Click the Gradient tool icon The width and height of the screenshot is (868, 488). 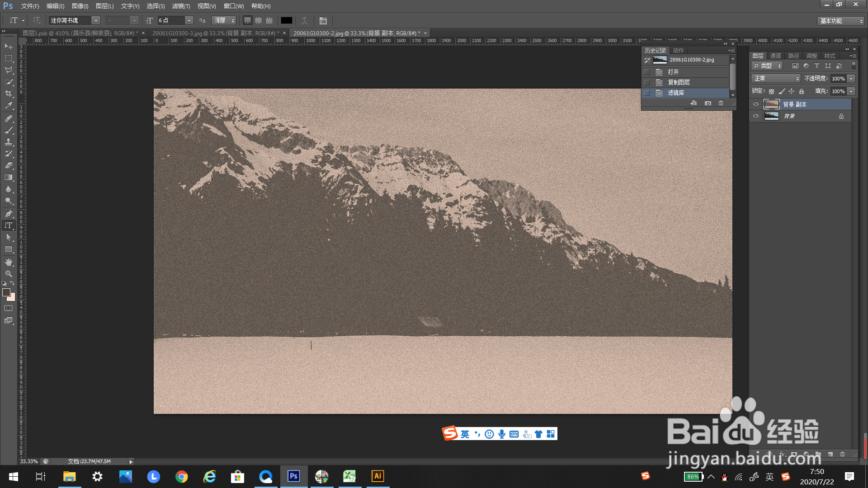(x=9, y=178)
